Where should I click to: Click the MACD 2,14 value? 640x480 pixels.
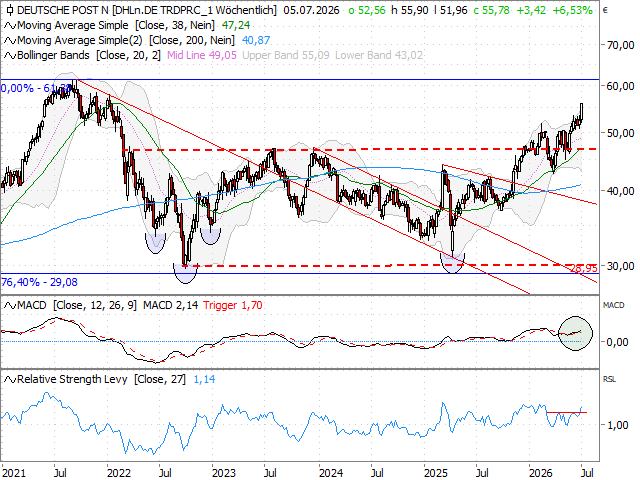(x=170, y=305)
